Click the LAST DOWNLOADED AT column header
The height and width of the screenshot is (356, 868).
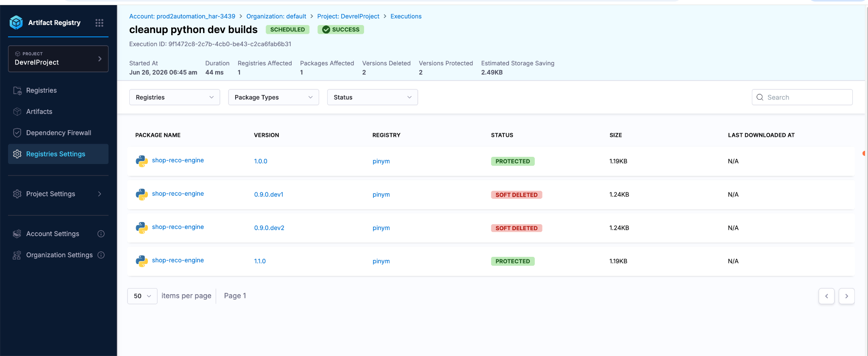point(761,135)
